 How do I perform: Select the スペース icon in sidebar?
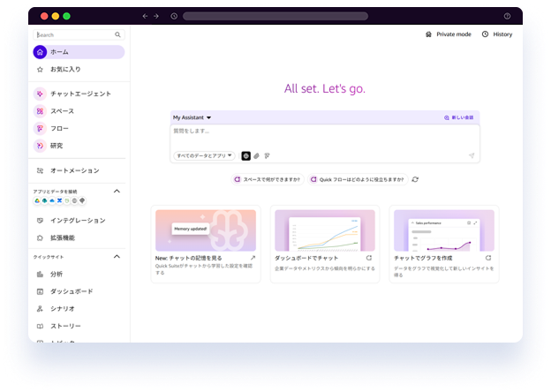click(x=40, y=111)
